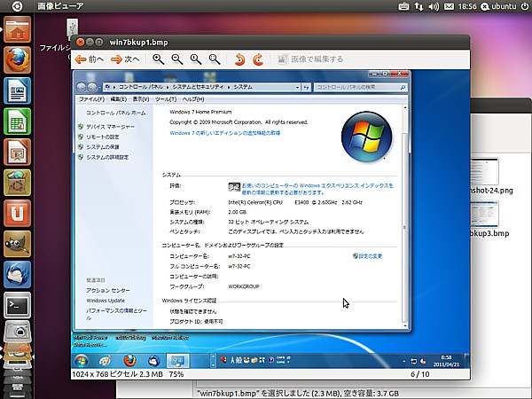Click 編集(E) menu in Windows screenshot

119,99
